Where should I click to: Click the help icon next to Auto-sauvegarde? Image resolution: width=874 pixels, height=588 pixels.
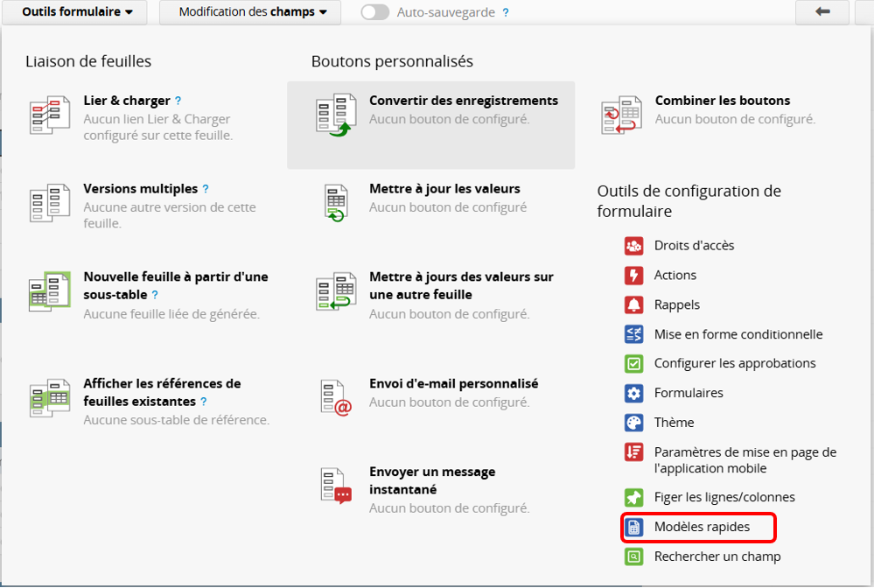[506, 13]
